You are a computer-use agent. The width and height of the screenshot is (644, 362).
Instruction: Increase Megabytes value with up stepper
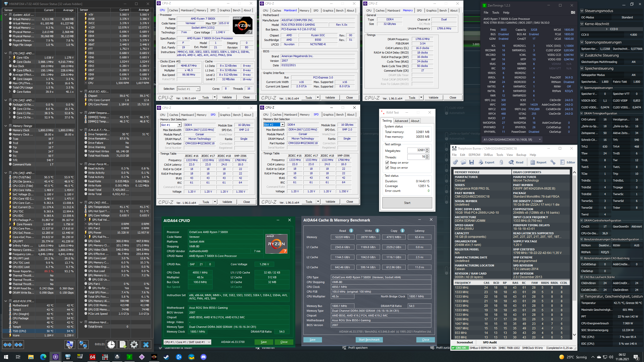[x=427, y=149]
